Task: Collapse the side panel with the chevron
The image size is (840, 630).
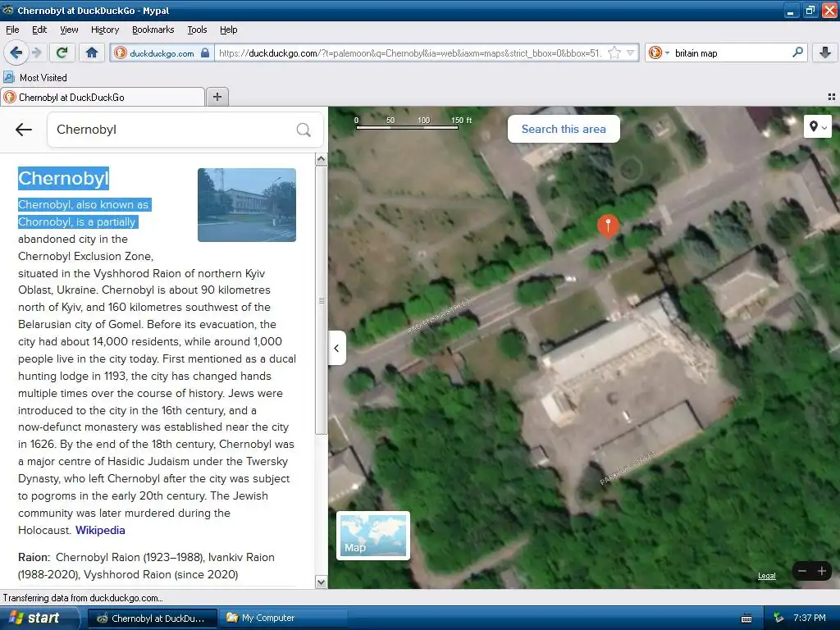Action: 336,348
